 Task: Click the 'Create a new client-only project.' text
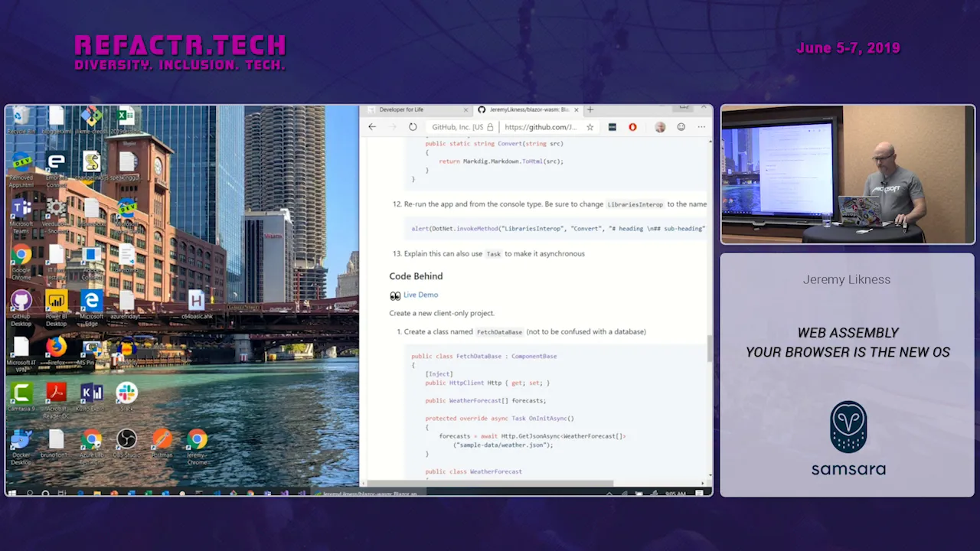(x=442, y=313)
